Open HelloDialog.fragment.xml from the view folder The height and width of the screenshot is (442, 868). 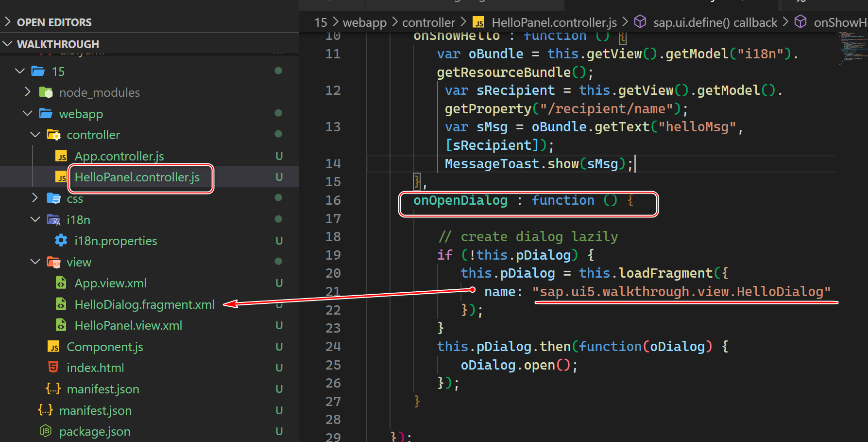pyautogui.click(x=144, y=304)
